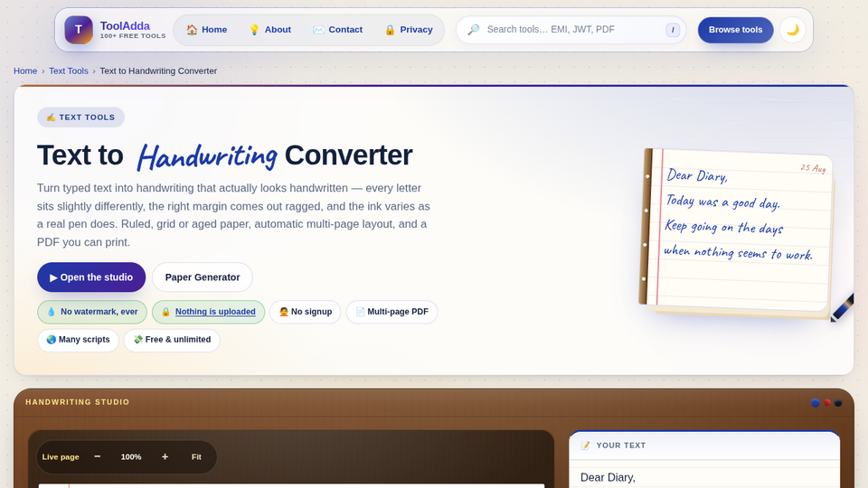The width and height of the screenshot is (868, 488).
Task: Click the Fit zoom button
Action: click(x=196, y=457)
